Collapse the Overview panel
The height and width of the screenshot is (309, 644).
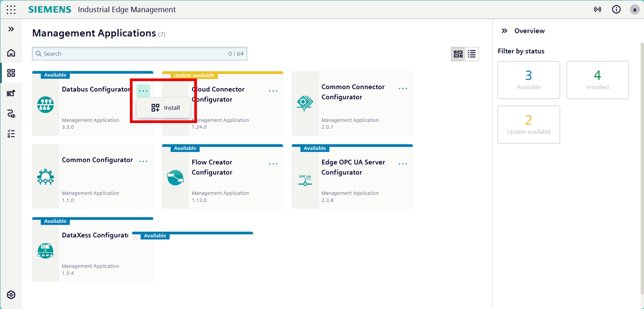click(504, 31)
